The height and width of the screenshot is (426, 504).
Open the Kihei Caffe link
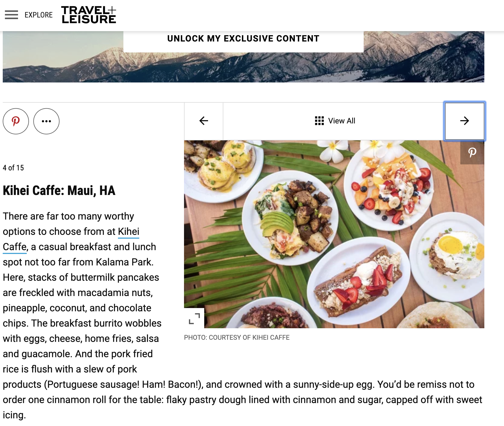click(x=129, y=232)
